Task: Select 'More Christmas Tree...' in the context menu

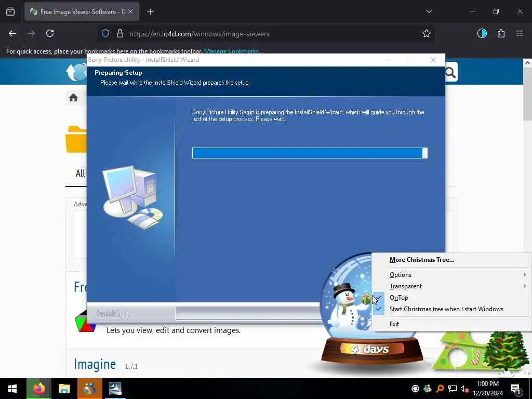Action: [421, 260]
